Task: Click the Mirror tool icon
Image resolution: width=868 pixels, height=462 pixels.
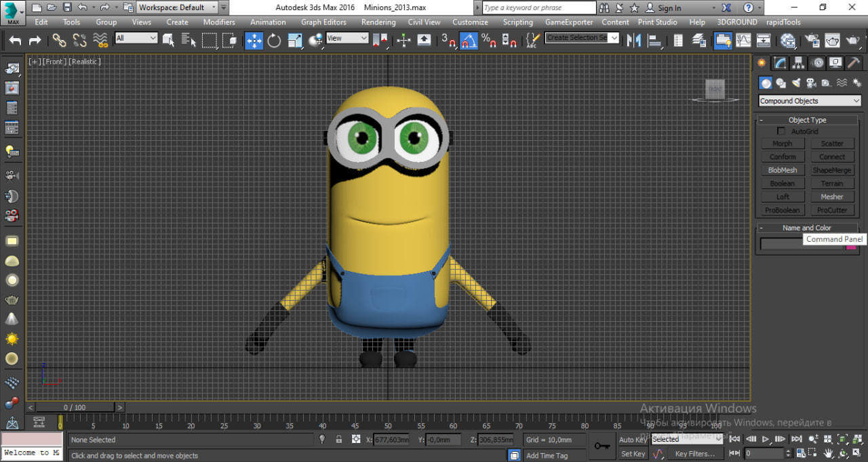Action: [x=634, y=41]
